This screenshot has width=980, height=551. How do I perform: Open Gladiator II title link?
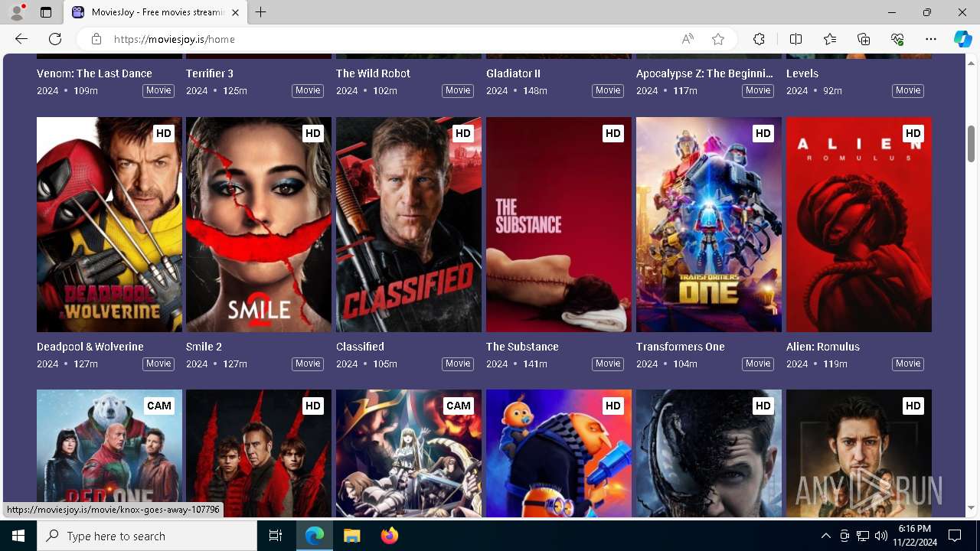coord(513,73)
